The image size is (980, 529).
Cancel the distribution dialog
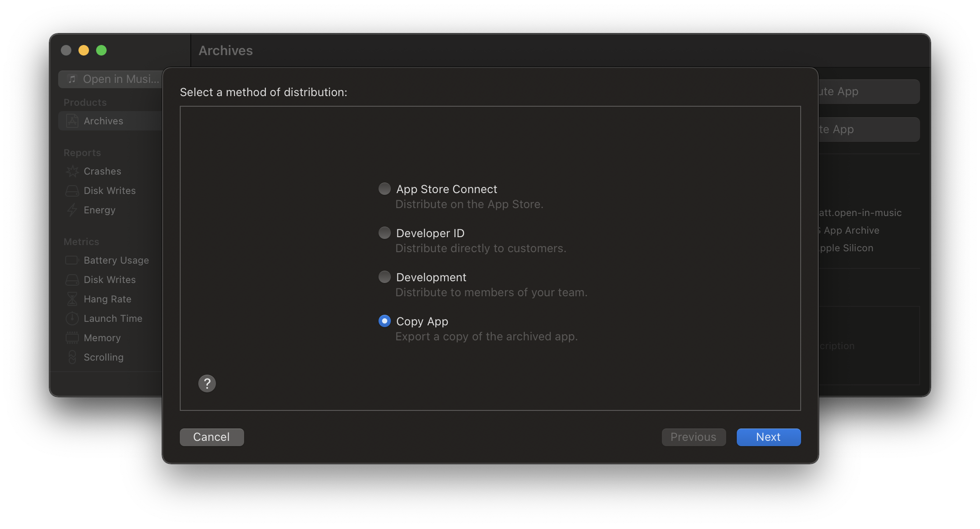click(212, 437)
